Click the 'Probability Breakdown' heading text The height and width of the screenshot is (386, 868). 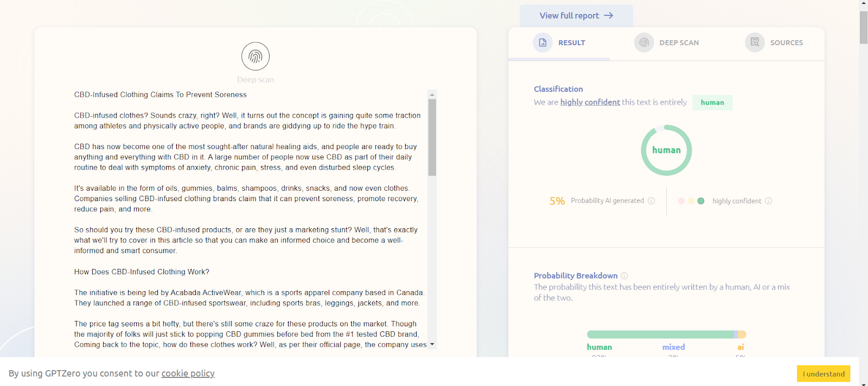pyautogui.click(x=576, y=275)
